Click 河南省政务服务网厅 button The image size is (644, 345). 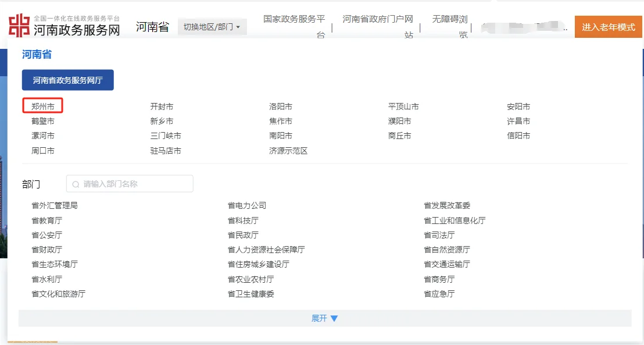coord(68,80)
